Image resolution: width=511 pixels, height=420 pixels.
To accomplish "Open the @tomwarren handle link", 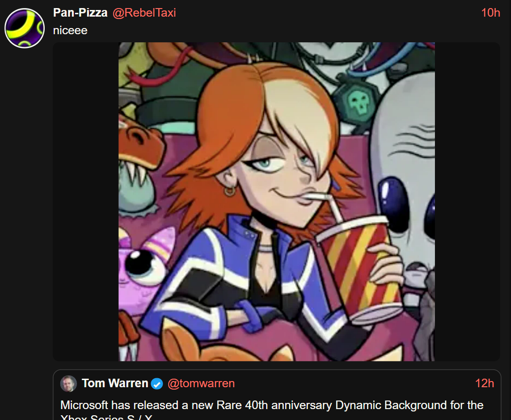I will click(x=201, y=383).
